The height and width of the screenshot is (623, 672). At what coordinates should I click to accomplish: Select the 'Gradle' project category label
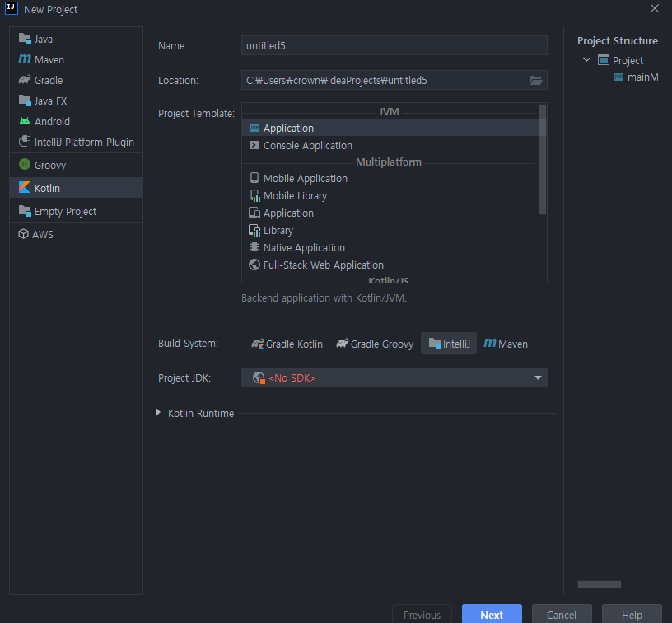tap(49, 81)
